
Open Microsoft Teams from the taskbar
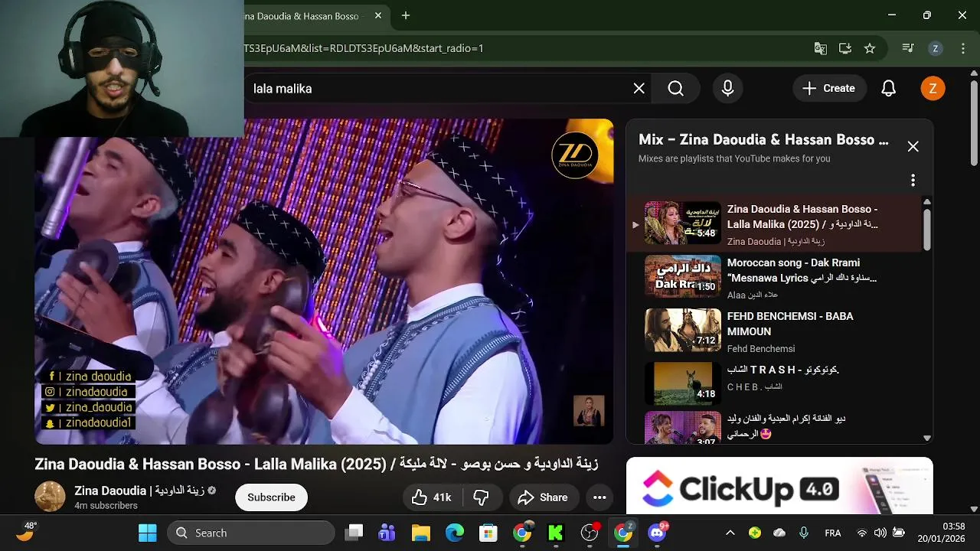pyautogui.click(x=387, y=533)
